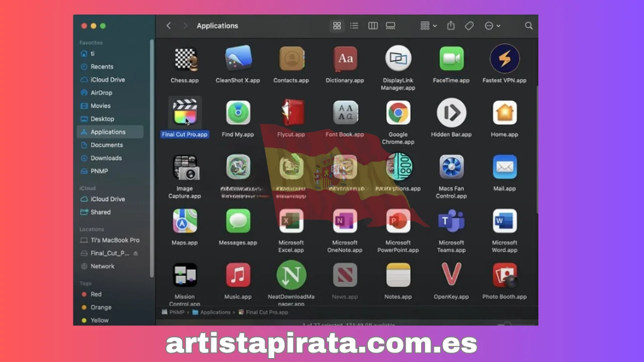Open Hidden Bar.app icon
This screenshot has height=362, width=644.
point(451,113)
